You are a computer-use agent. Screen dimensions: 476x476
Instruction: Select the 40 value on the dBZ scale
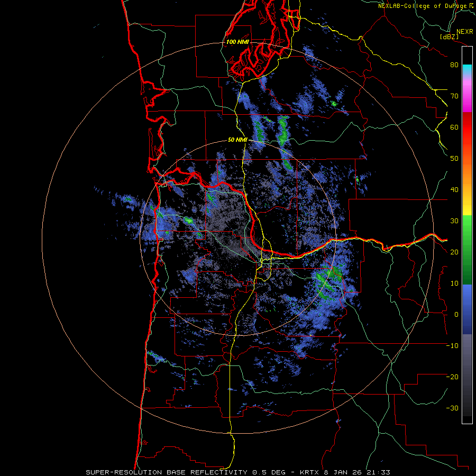tap(454, 190)
